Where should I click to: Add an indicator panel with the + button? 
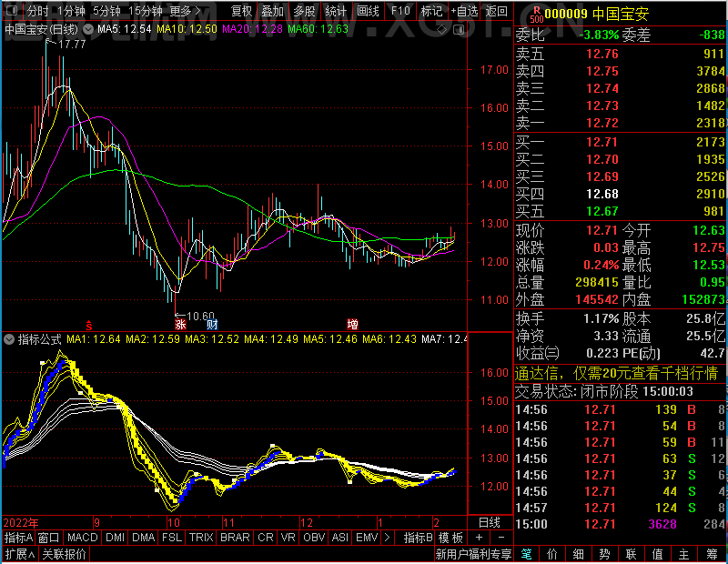[479, 538]
